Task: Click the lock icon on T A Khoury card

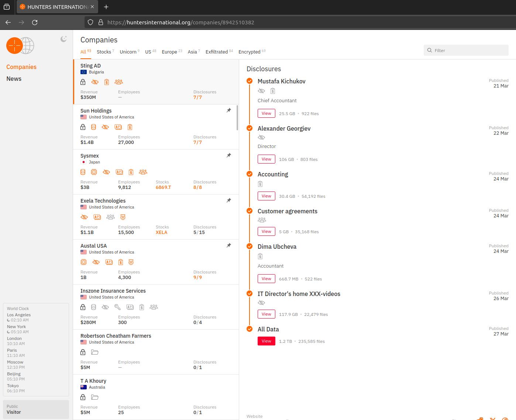Action: pyautogui.click(x=83, y=397)
